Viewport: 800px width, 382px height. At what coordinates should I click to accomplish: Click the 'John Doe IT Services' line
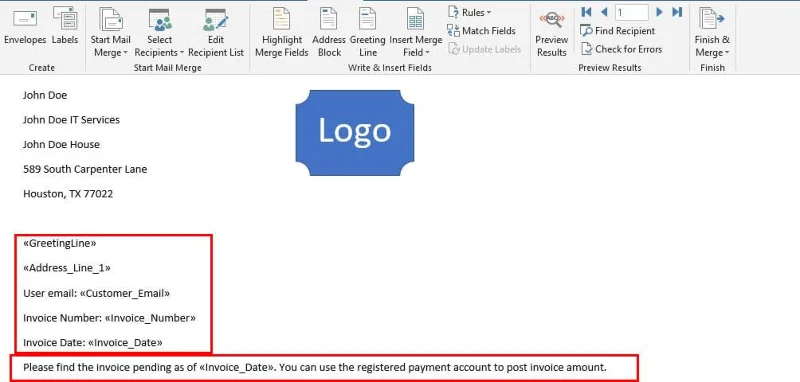(71, 120)
